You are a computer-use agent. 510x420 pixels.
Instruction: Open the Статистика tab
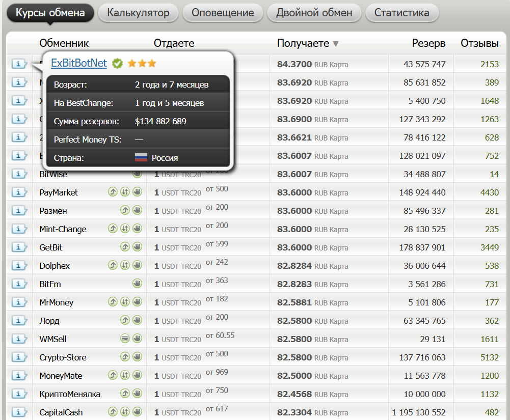pos(401,13)
